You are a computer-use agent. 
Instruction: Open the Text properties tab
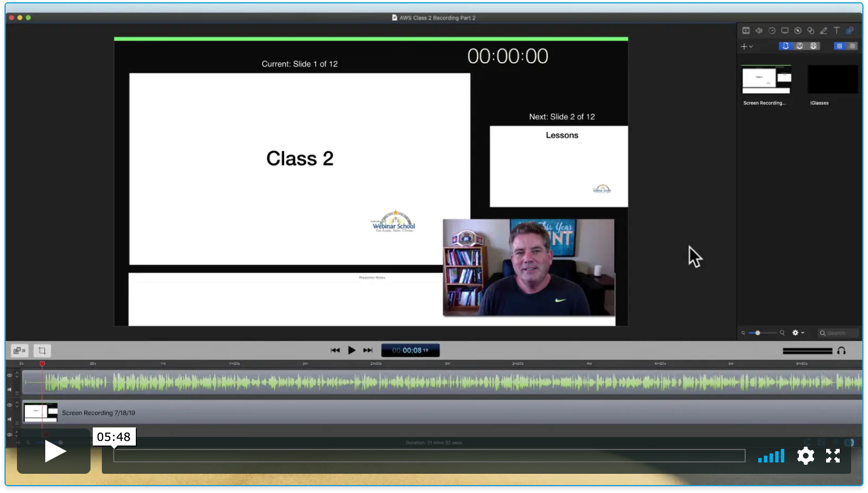click(x=836, y=31)
